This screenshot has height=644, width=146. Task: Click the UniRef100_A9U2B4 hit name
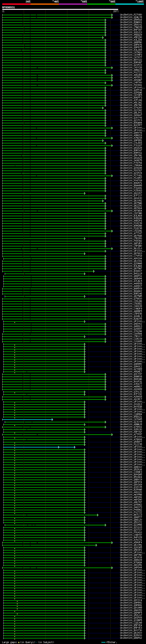[x=131, y=75]
